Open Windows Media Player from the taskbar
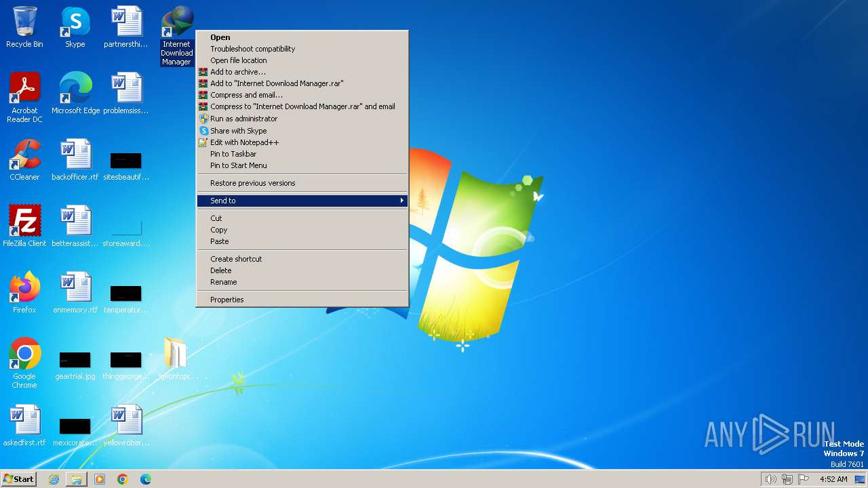The image size is (868, 488). coord(100,479)
